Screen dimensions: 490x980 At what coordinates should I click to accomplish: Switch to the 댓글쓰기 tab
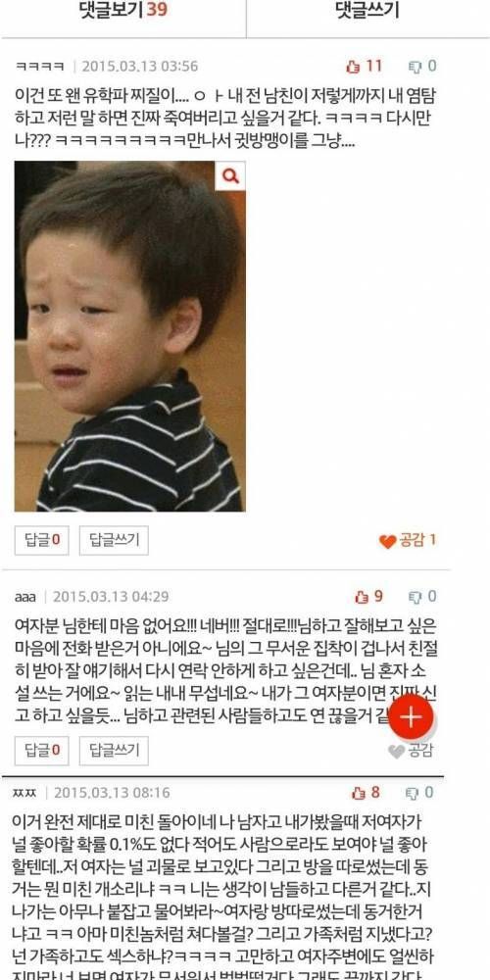(367, 11)
